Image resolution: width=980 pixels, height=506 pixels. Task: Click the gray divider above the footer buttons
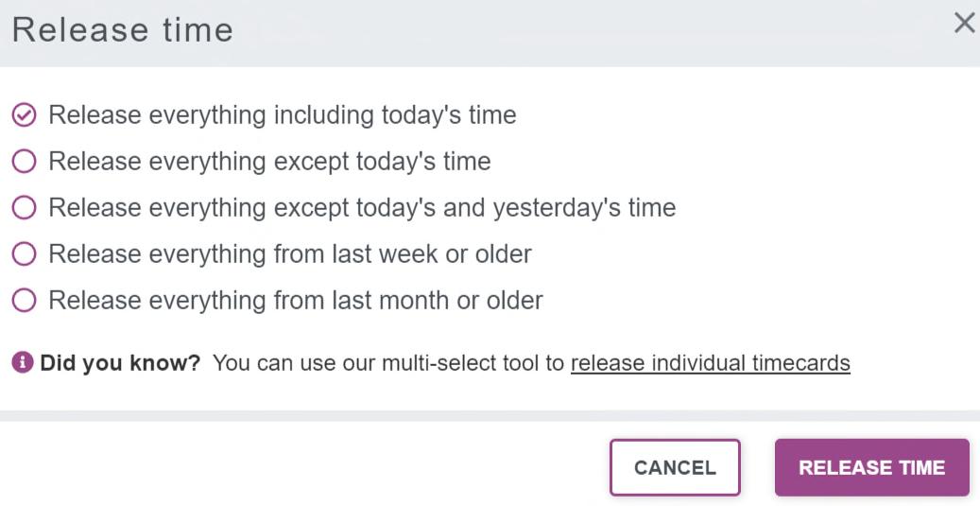coord(490,415)
